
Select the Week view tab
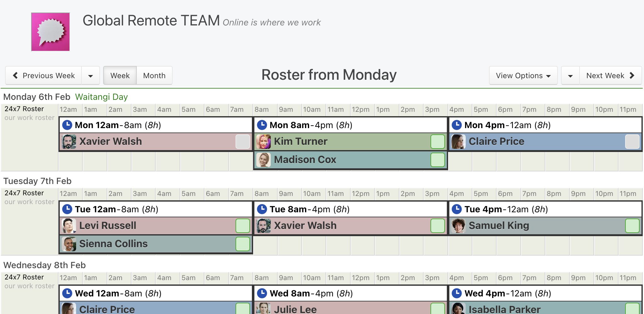pyautogui.click(x=120, y=76)
